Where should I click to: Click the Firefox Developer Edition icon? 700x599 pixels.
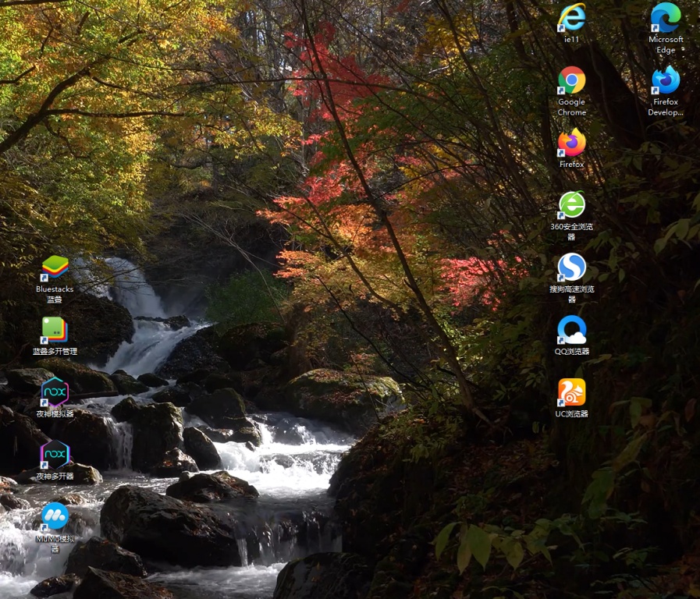coord(666,80)
